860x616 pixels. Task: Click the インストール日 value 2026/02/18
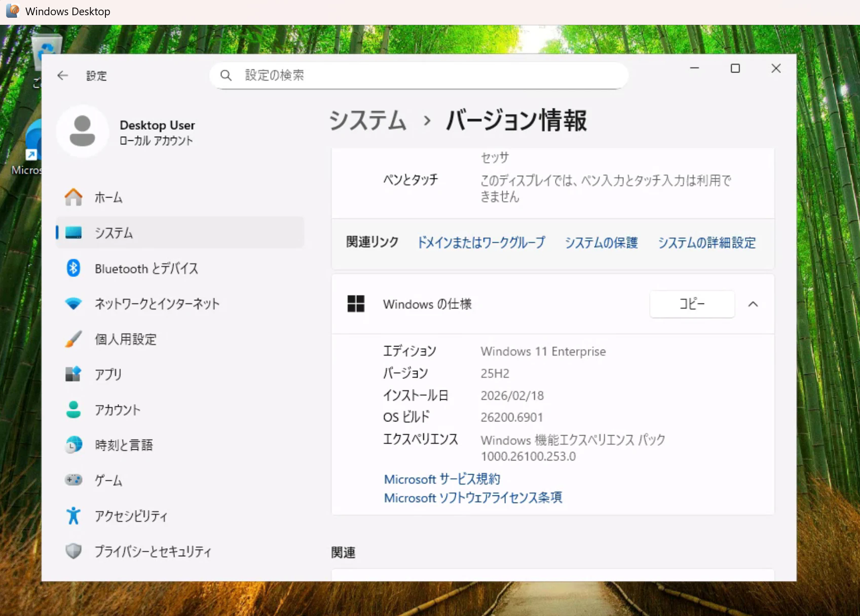[x=512, y=395]
